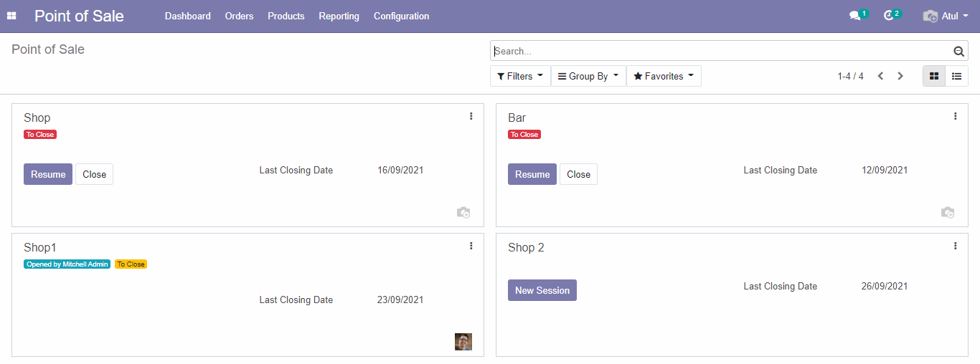
Task: Start a New Session for Shop 2
Action: (x=542, y=290)
